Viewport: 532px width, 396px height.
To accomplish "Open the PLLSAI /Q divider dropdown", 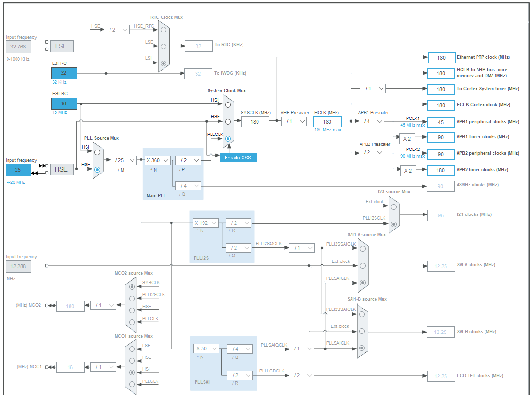I will pyautogui.click(x=240, y=349).
